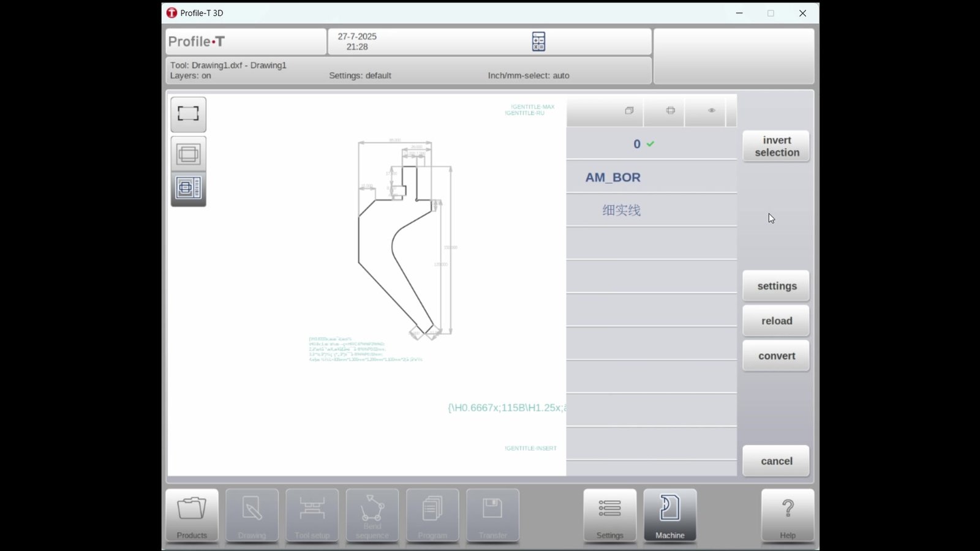
Task: Open the Help tab
Action: pos(788,515)
